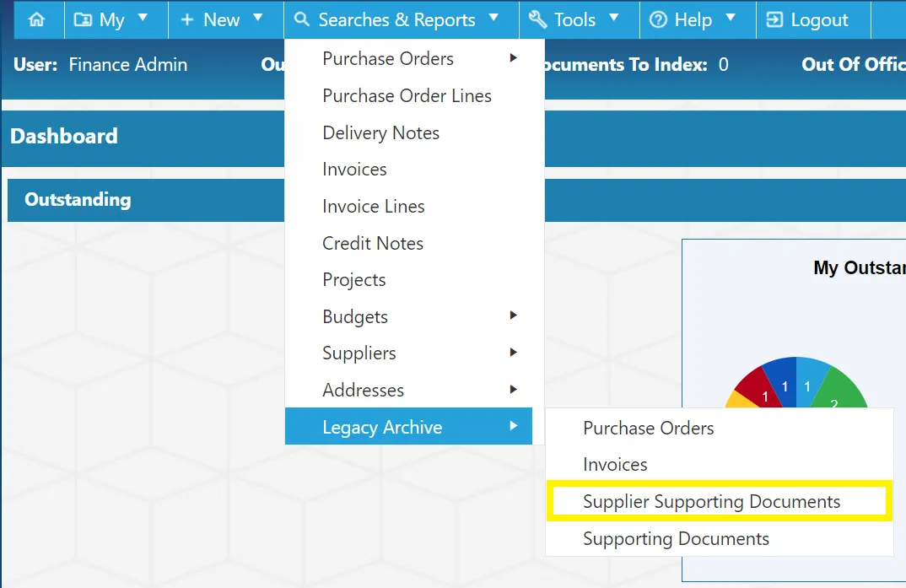This screenshot has height=588, width=906.
Task: Click the plus icon beside New
Action: tap(187, 20)
